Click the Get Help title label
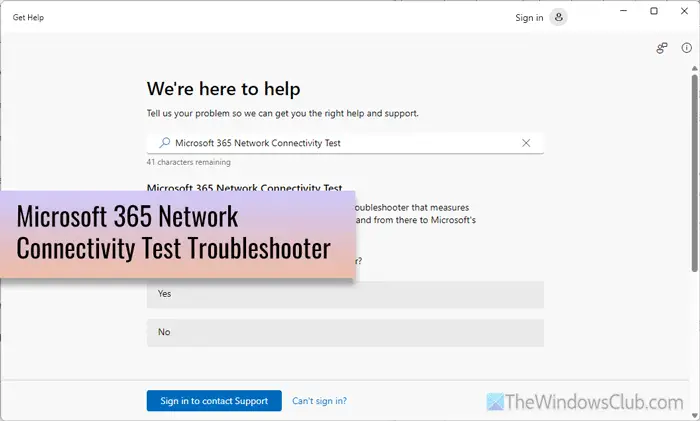This screenshot has width=700, height=421. click(28, 17)
